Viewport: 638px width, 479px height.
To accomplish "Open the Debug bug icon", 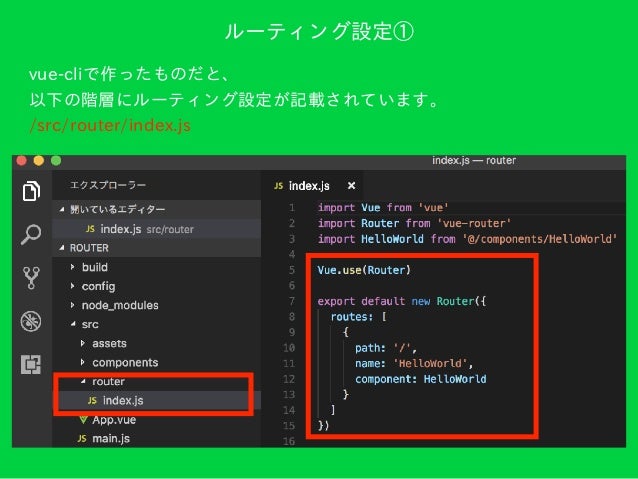I will 31,321.
